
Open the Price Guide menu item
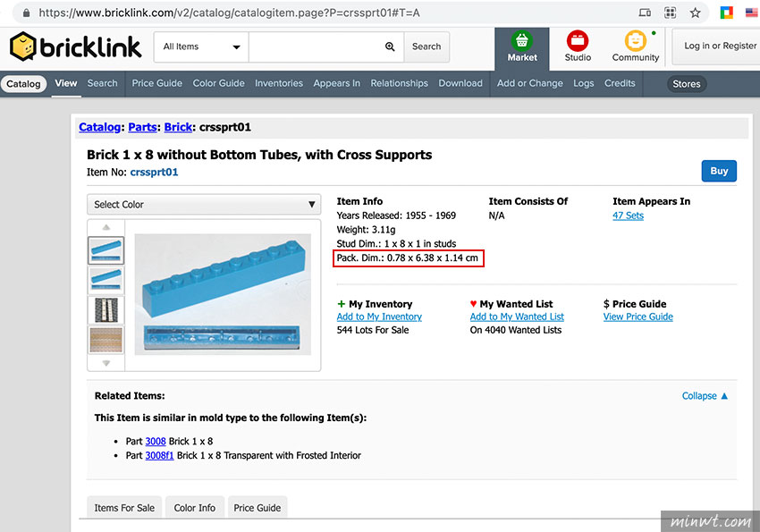pyautogui.click(x=157, y=83)
